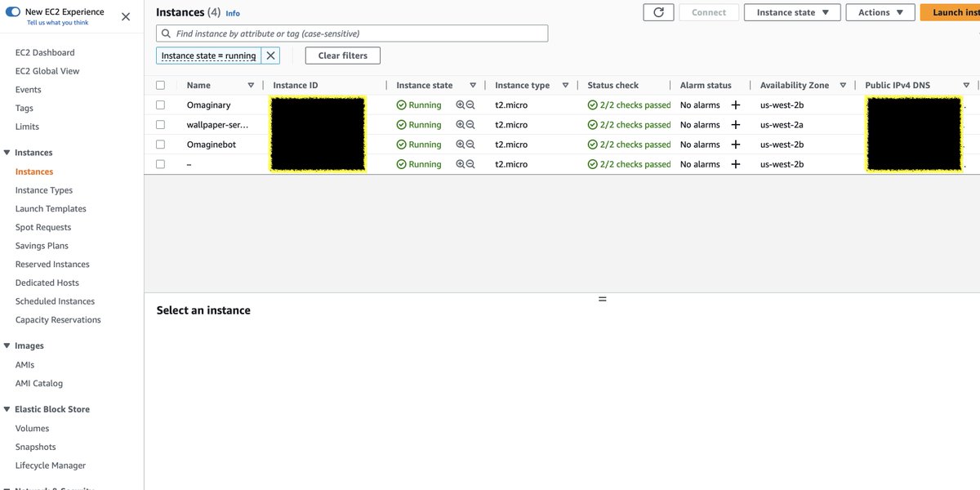Open AMI Catalog page
980x490 pixels.
click(39, 384)
